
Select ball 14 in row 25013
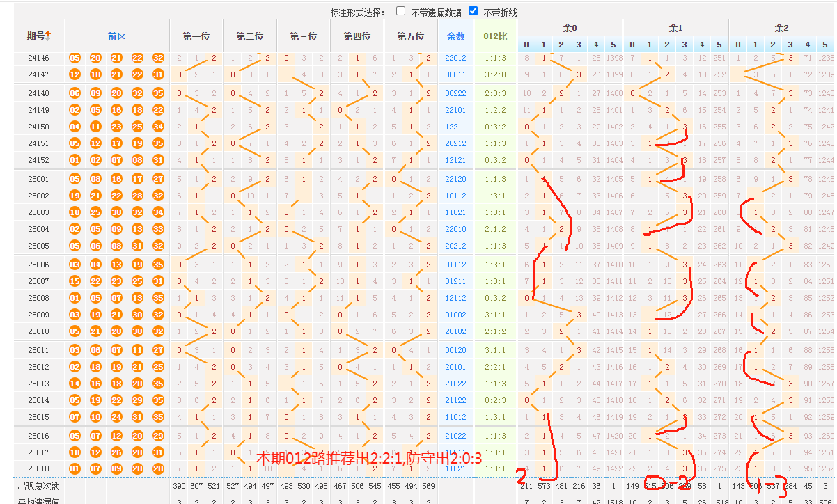click(75, 384)
